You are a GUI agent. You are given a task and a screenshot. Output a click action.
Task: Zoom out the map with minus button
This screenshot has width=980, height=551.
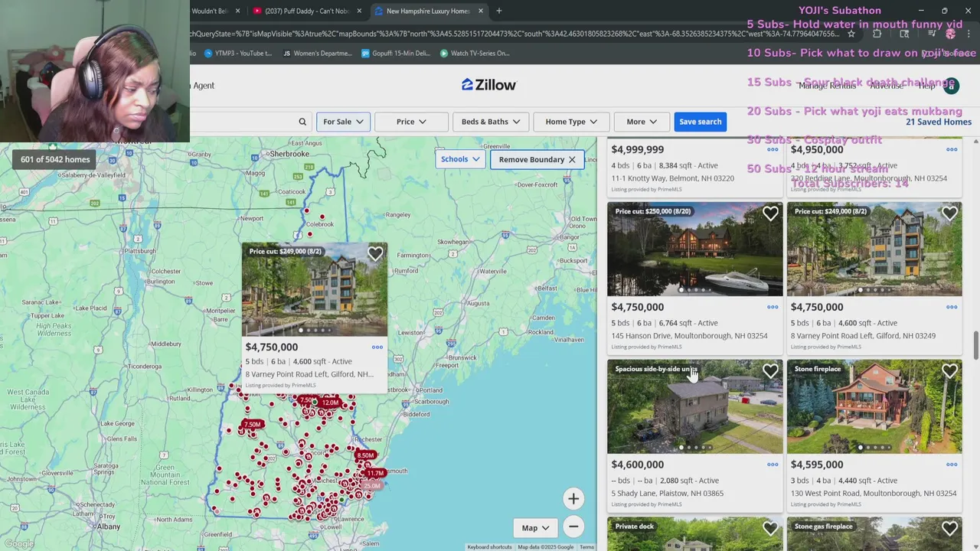click(x=573, y=527)
